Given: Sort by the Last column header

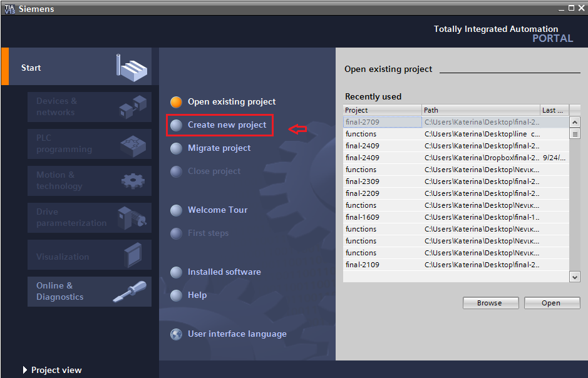Looking at the screenshot, I should tap(554, 110).
